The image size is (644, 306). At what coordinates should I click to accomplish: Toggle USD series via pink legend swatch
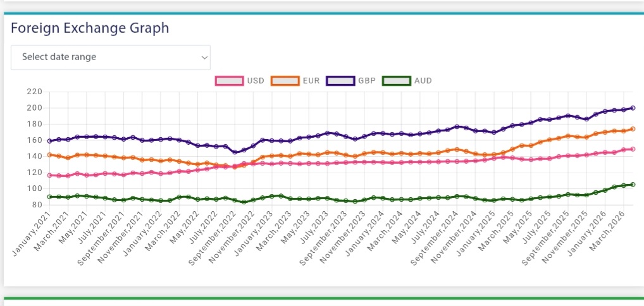click(x=230, y=81)
